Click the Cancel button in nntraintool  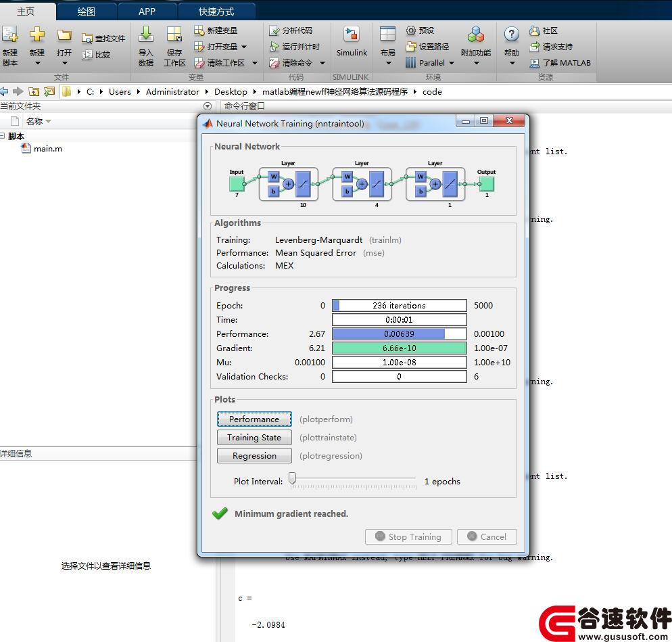pos(487,536)
